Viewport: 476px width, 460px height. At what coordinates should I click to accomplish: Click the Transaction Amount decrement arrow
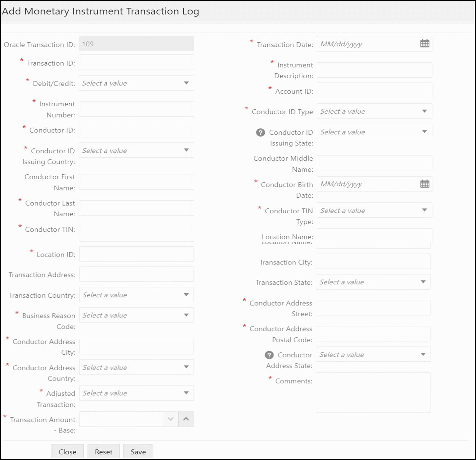point(170,419)
